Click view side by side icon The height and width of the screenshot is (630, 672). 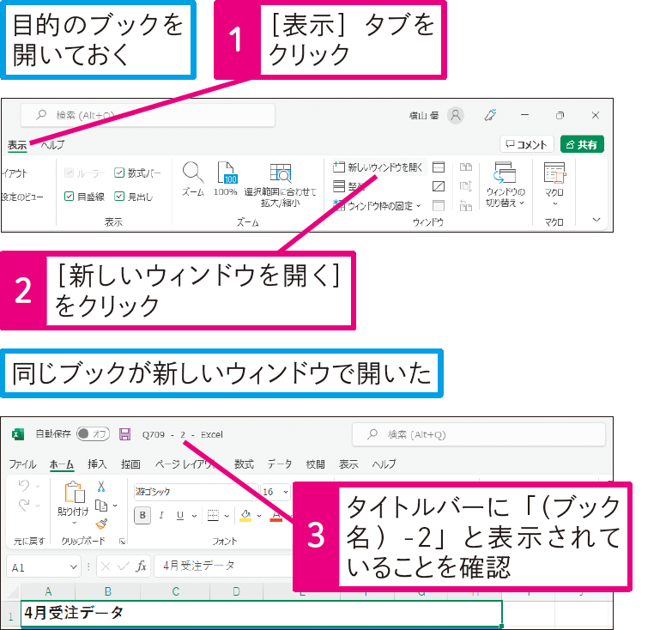click(x=466, y=167)
